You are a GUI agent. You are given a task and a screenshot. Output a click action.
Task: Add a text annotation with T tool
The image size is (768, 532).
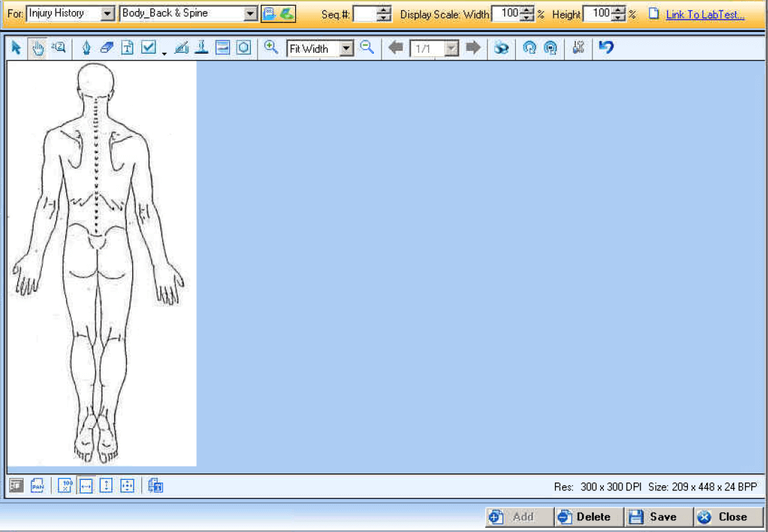127,48
